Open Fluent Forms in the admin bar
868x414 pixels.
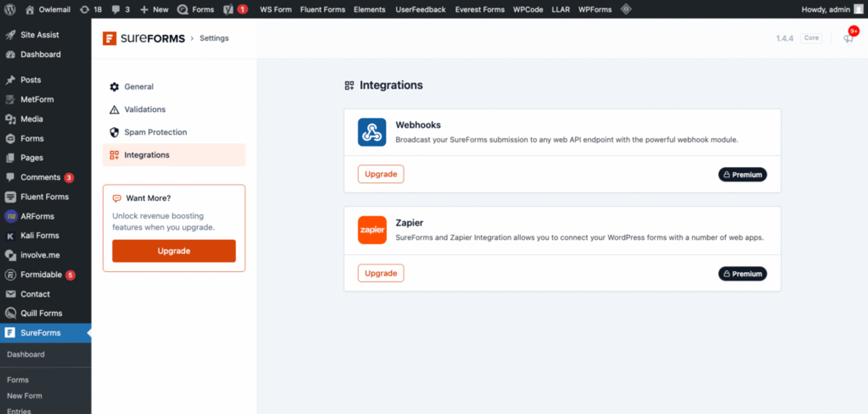coord(322,9)
